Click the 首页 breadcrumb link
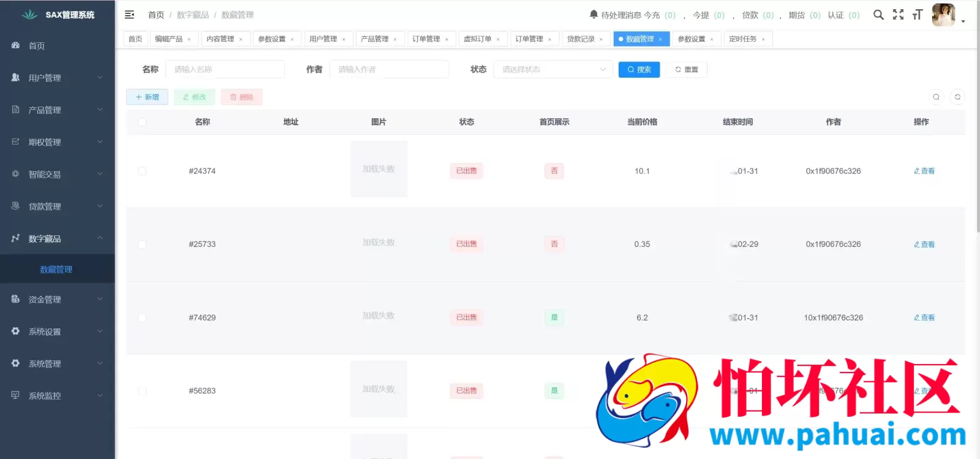Viewport: 980px width, 459px height. click(x=156, y=15)
